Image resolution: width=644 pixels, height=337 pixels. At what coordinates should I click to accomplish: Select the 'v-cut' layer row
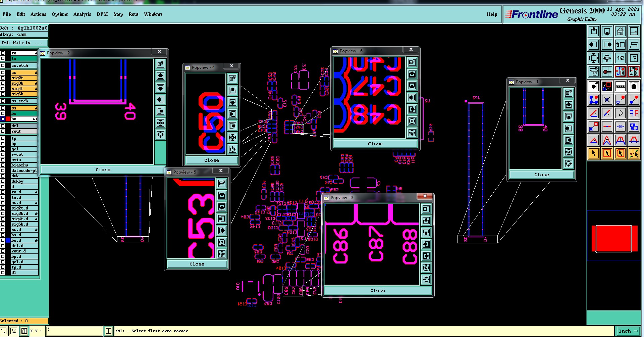(24, 154)
